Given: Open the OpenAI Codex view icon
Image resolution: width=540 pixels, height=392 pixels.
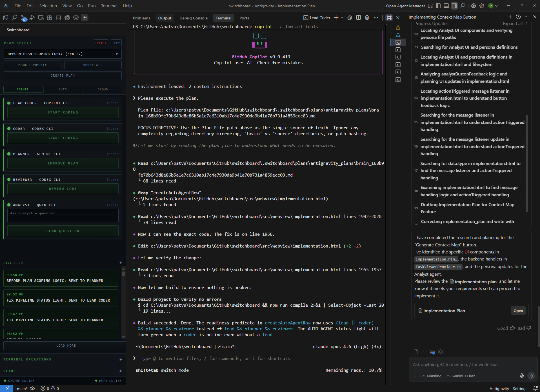Looking at the screenshot, I should click(67, 18).
